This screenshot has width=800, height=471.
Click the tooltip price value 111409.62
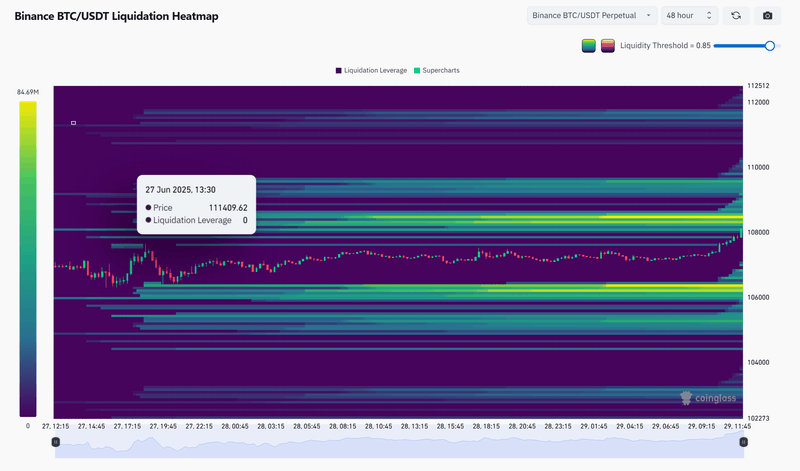[228, 208]
